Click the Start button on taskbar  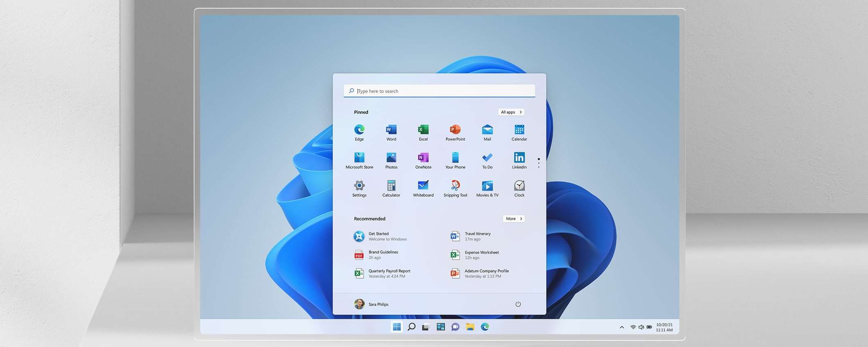[396, 327]
